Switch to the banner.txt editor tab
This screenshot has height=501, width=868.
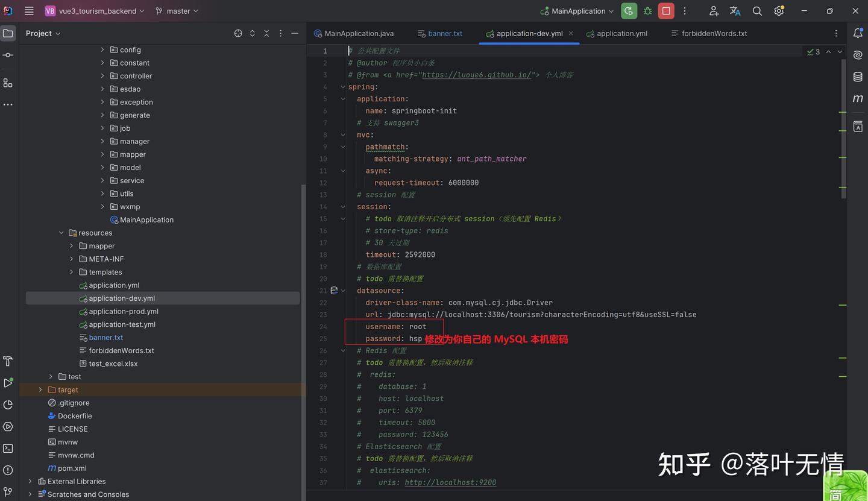pyautogui.click(x=445, y=34)
